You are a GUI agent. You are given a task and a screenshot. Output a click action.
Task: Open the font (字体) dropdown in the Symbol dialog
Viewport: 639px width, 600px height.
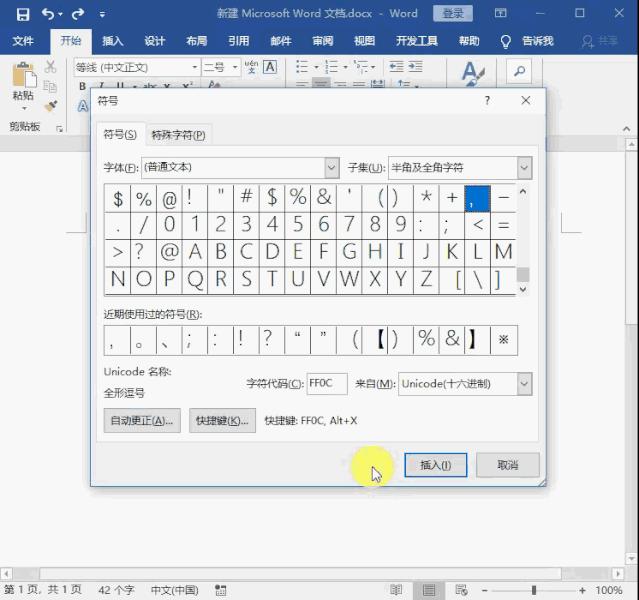click(x=332, y=168)
